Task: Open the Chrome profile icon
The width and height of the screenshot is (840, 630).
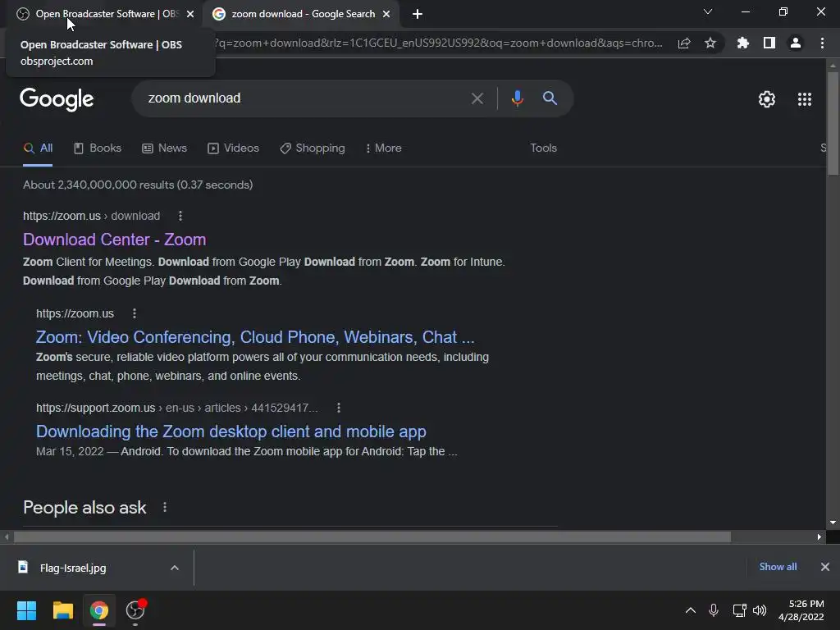Action: point(796,43)
